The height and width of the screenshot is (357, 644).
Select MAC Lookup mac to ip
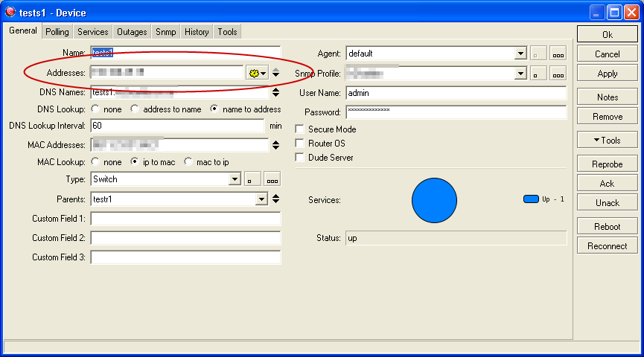point(188,161)
